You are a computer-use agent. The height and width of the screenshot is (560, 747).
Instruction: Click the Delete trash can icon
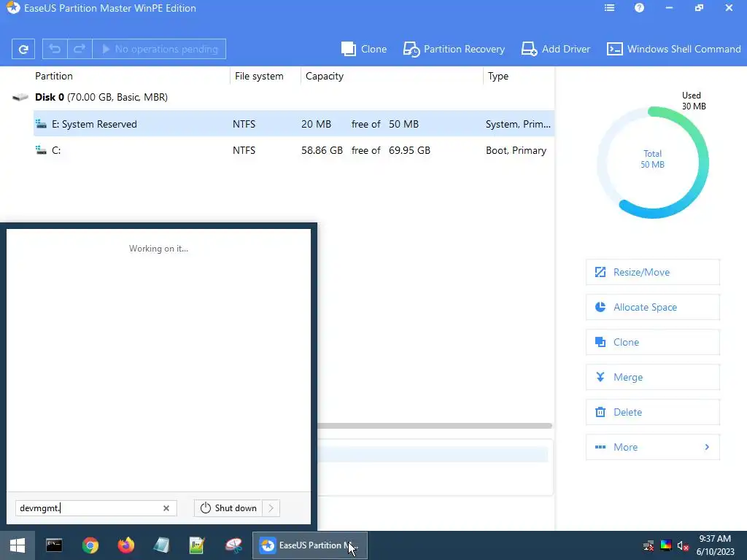coord(600,412)
